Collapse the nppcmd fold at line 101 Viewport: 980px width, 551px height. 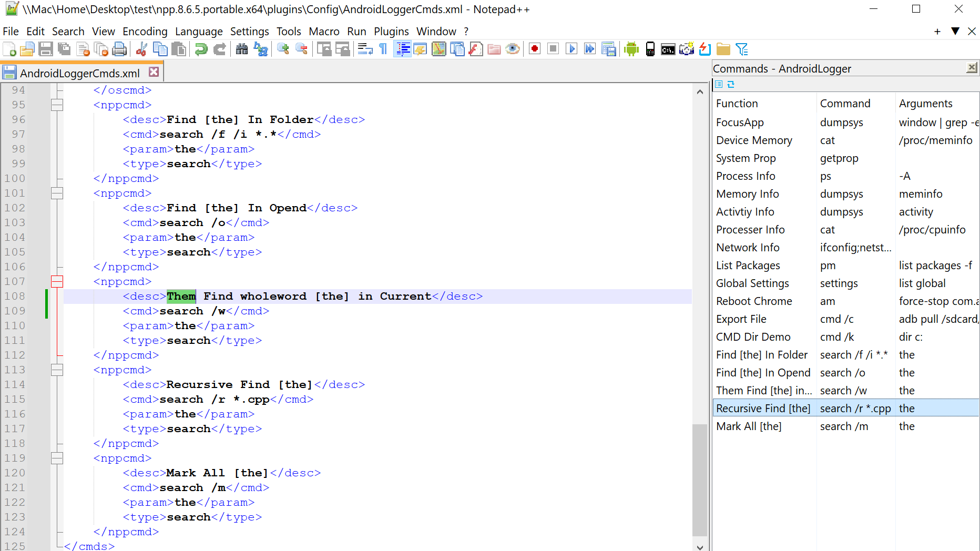pyautogui.click(x=57, y=193)
